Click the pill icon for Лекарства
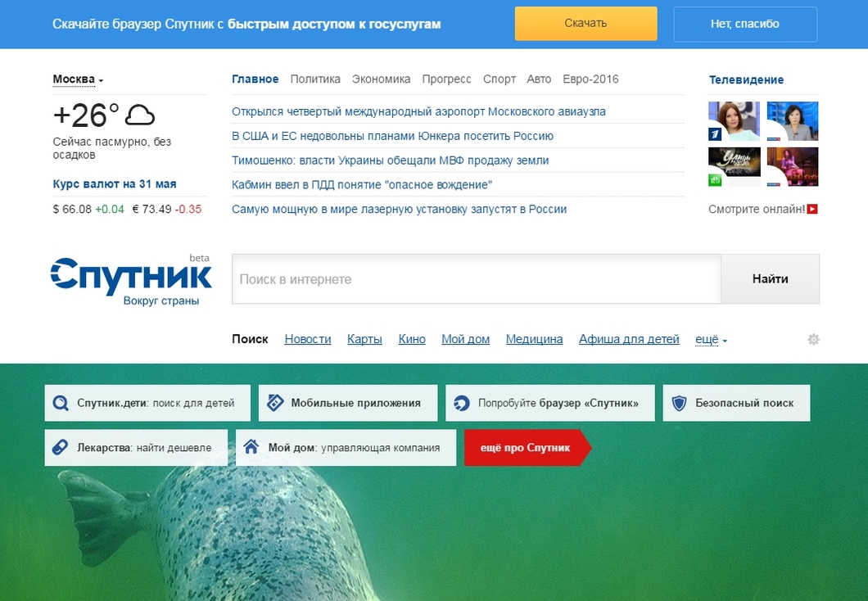The width and height of the screenshot is (868, 601). point(60,447)
